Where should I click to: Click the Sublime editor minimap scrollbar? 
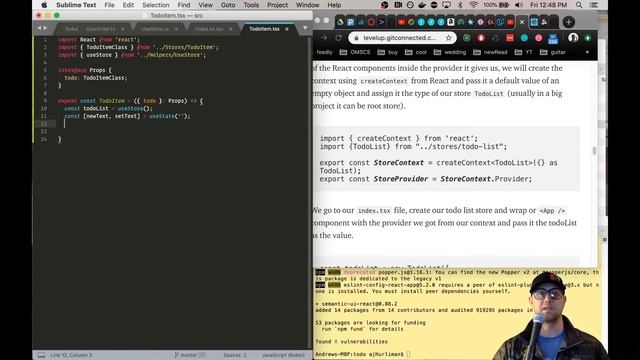pos(309,192)
